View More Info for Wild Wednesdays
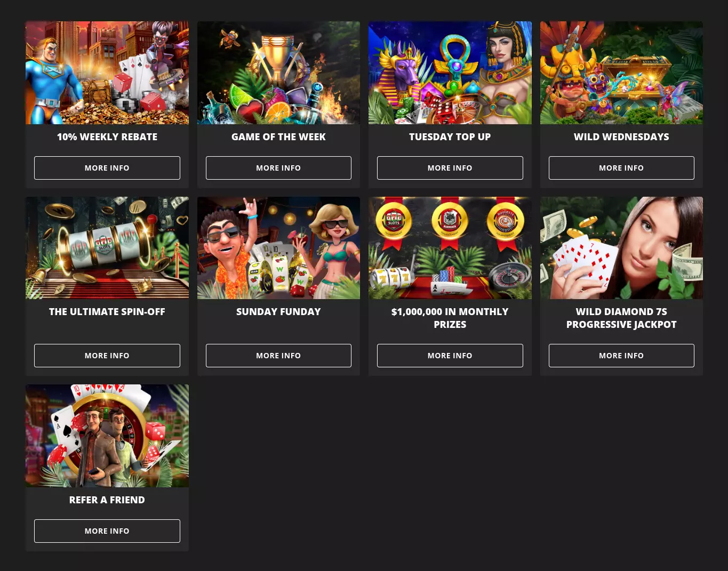Image resolution: width=728 pixels, height=571 pixels. pyautogui.click(x=621, y=168)
